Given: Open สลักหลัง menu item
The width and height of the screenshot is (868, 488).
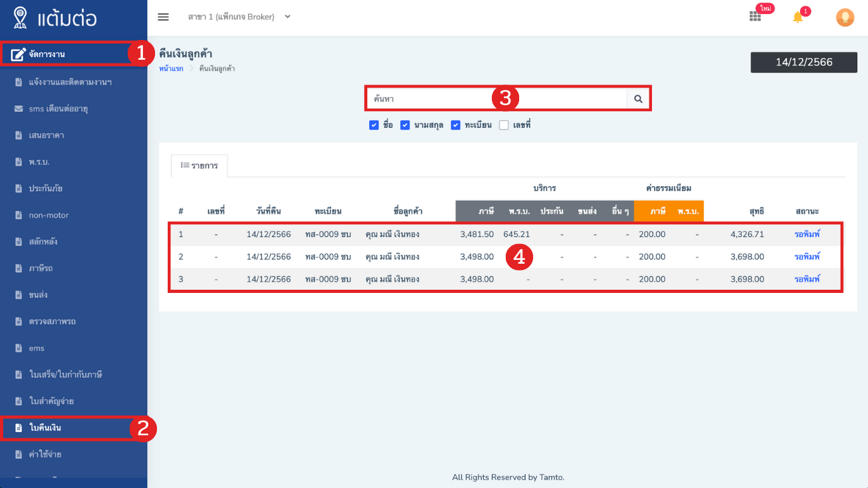Looking at the screenshot, I should 43,242.
